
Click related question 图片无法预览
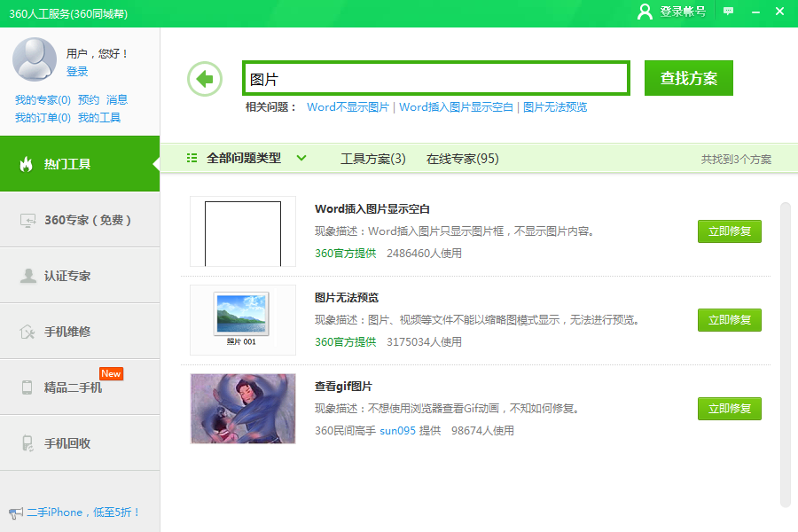555,107
